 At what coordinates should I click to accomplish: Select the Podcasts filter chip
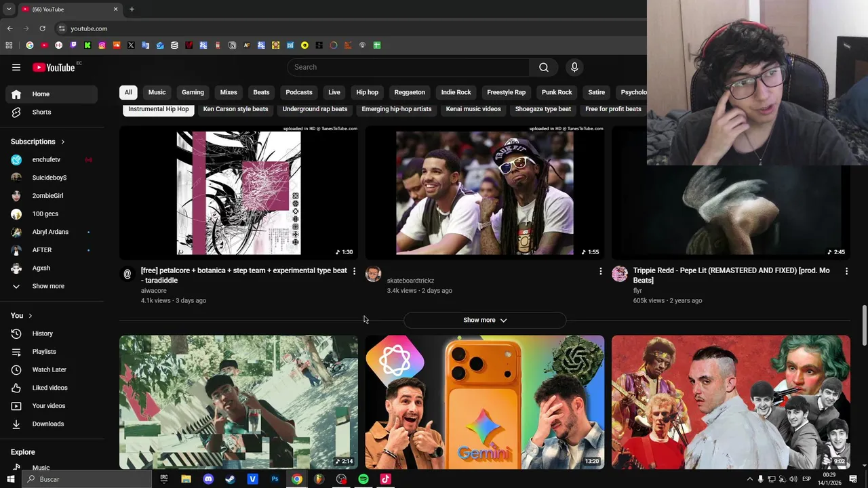click(299, 92)
